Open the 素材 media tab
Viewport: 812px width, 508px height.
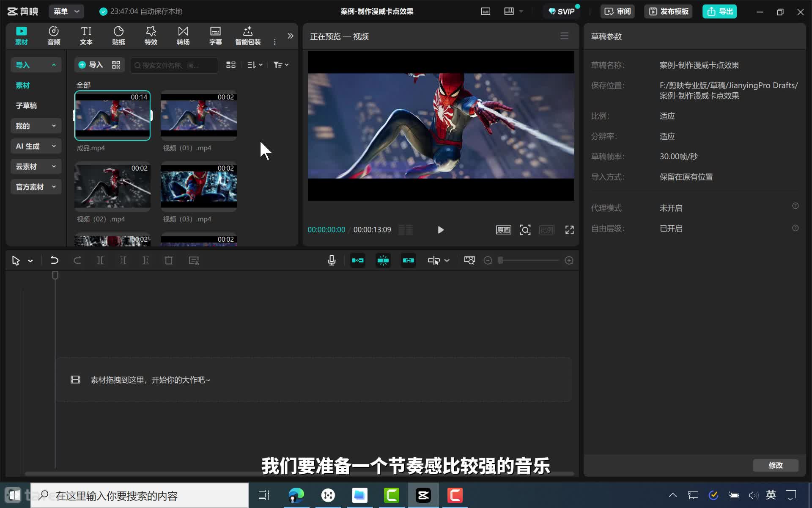click(21, 36)
